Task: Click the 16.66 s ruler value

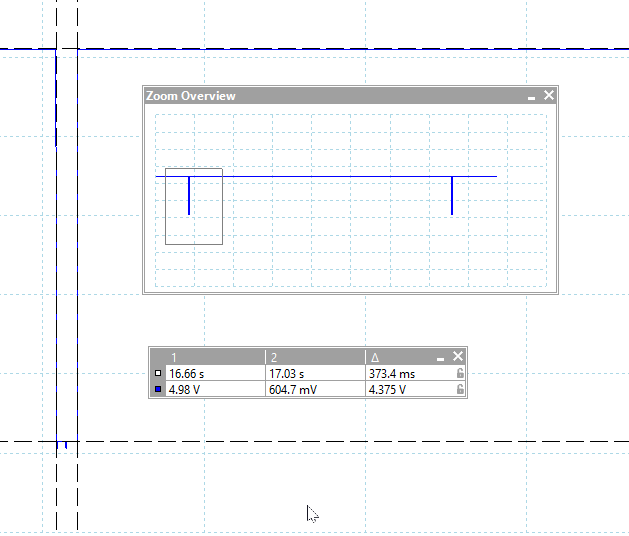Action: tap(187, 374)
